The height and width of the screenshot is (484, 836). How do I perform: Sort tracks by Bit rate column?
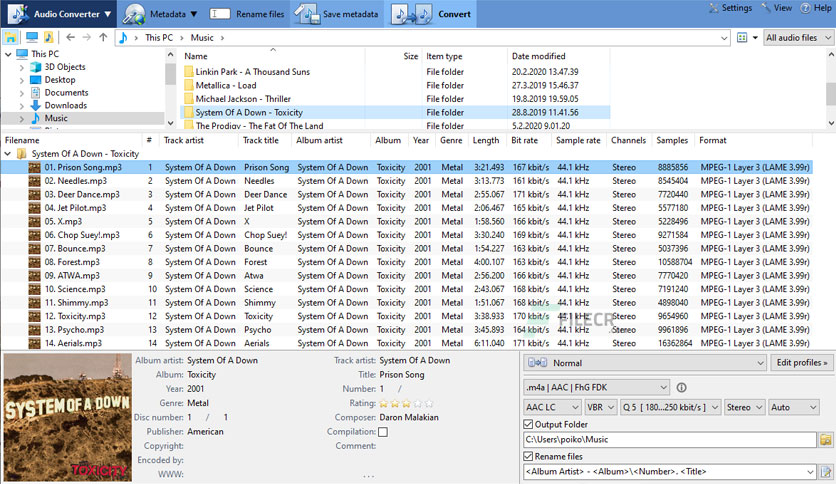click(x=524, y=140)
